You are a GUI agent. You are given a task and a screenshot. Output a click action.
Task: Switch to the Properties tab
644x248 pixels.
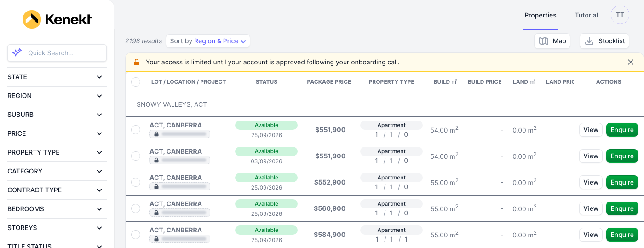click(x=540, y=15)
